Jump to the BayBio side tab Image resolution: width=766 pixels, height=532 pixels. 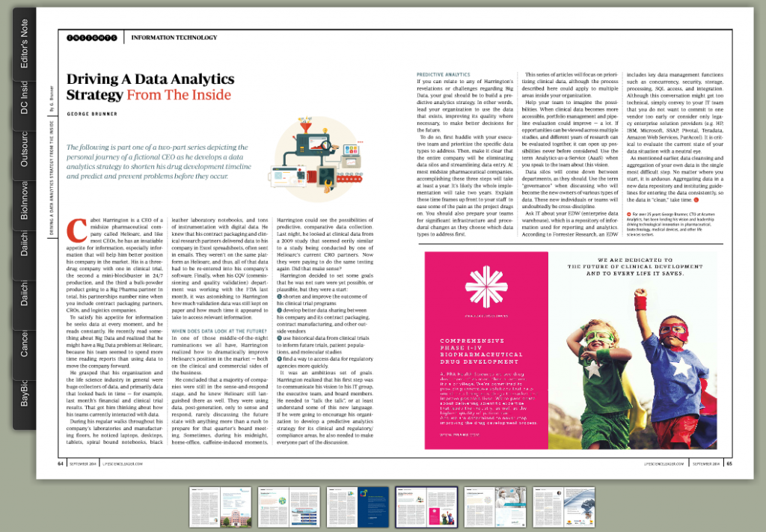coord(25,394)
